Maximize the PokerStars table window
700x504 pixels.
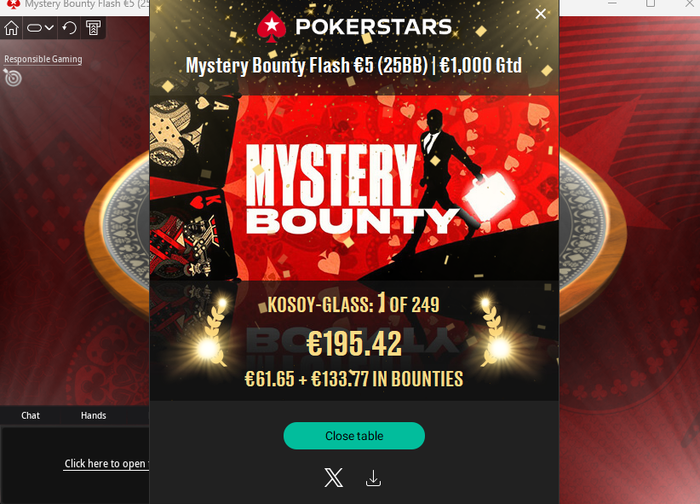(x=650, y=4)
